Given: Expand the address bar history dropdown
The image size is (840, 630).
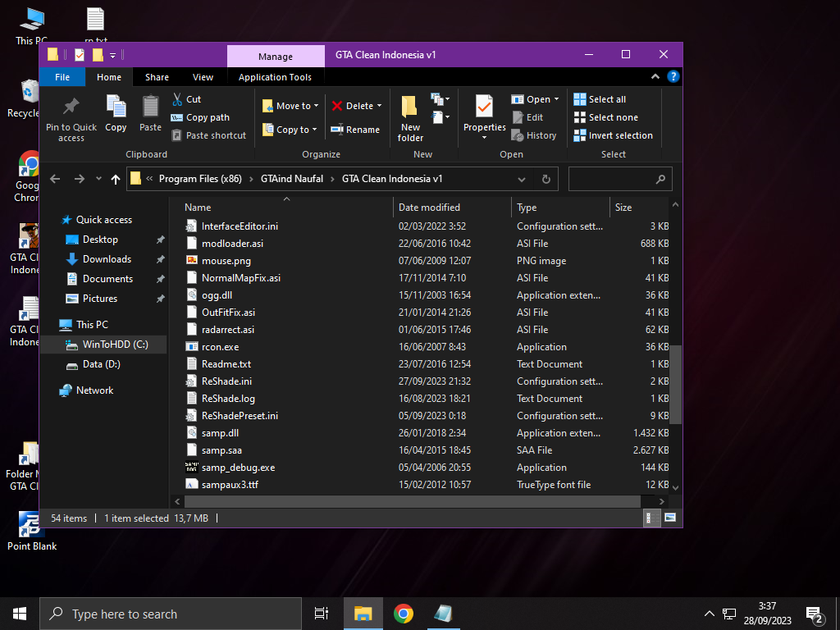Looking at the screenshot, I should pos(521,180).
